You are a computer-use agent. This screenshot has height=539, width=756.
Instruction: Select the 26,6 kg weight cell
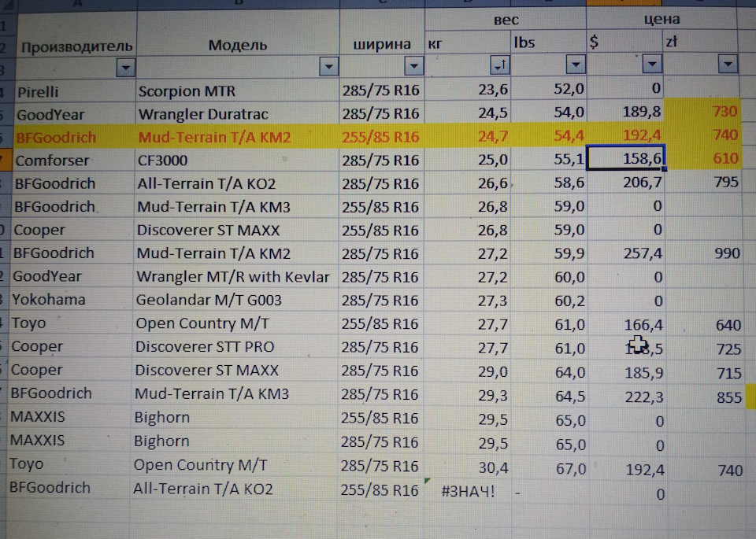tap(467, 183)
